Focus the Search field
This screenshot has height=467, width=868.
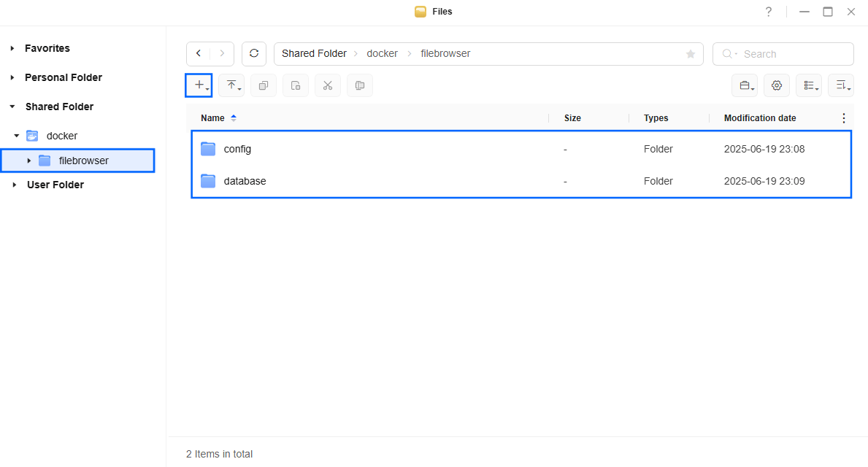pyautogui.click(x=783, y=54)
